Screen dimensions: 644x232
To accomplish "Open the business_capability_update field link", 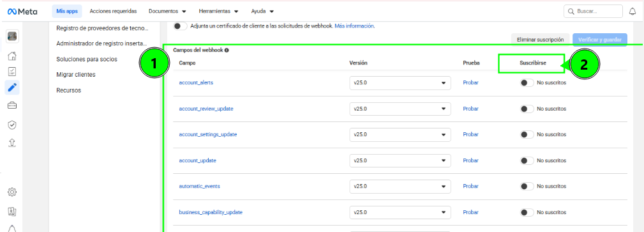I will (x=211, y=213).
